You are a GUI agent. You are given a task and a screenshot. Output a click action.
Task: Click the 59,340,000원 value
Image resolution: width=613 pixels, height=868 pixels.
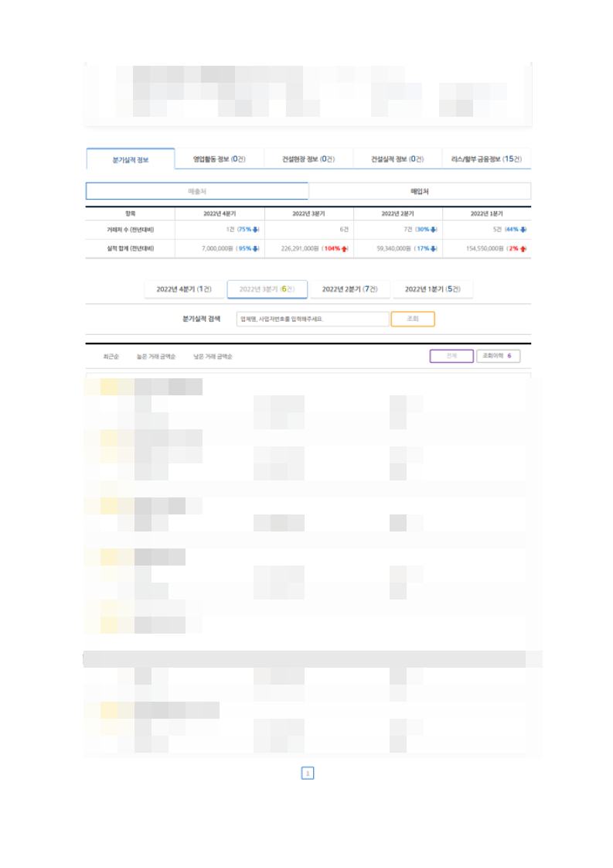tap(394, 248)
